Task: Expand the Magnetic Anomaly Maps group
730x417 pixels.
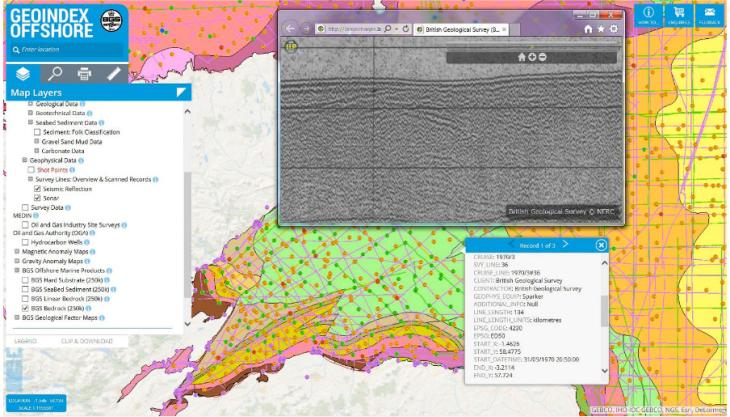Action: pos(17,252)
